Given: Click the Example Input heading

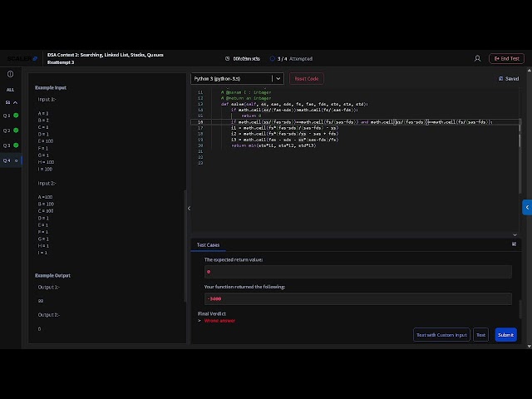Looking at the screenshot, I should pos(51,87).
